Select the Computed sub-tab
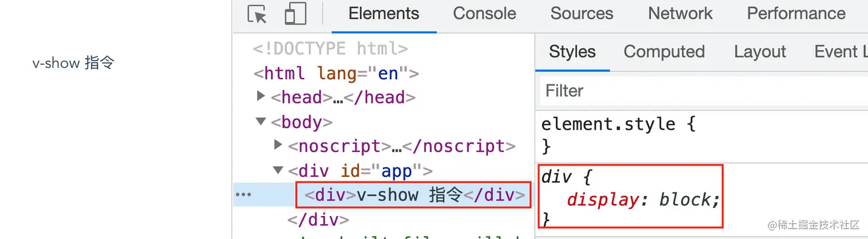 tap(664, 52)
